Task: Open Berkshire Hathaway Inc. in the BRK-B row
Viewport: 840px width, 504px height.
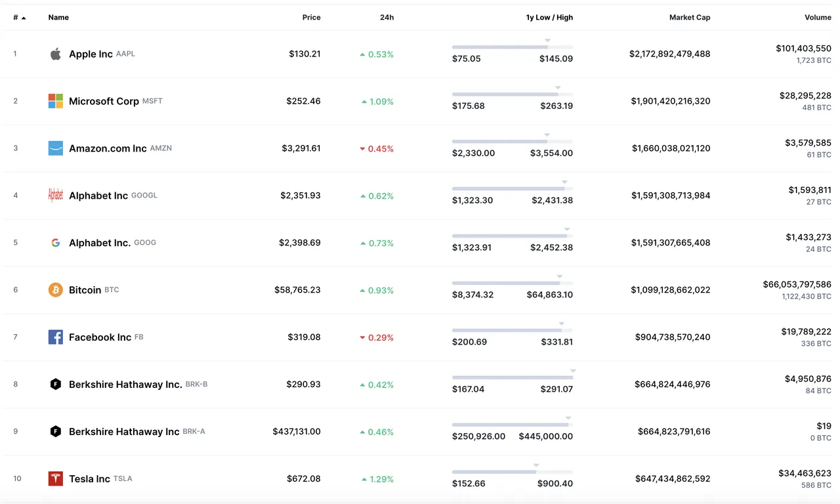Action: tap(125, 385)
